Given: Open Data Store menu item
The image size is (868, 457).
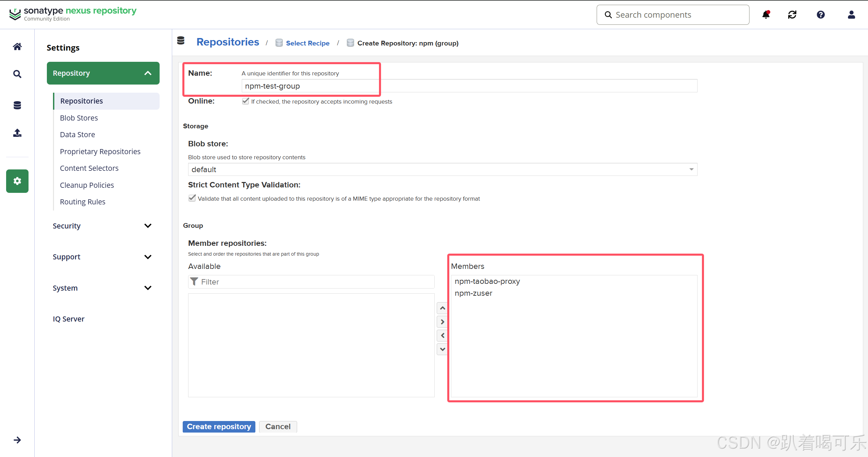Looking at the screenshot, I should pyautogui.click(x=77, y=134).
